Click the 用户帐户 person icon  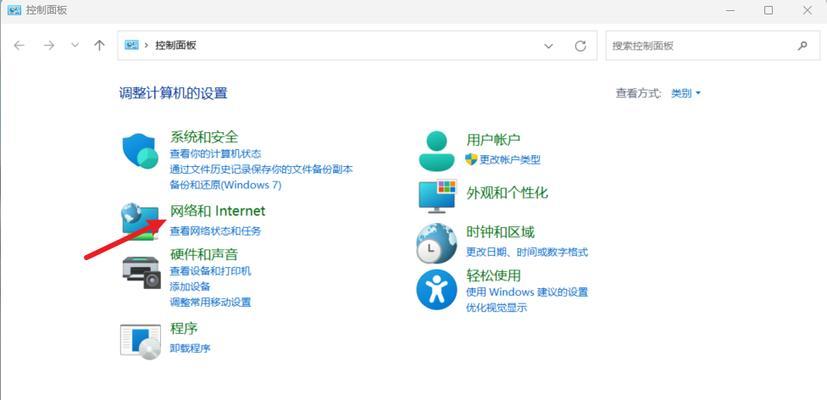coord(436,151)
